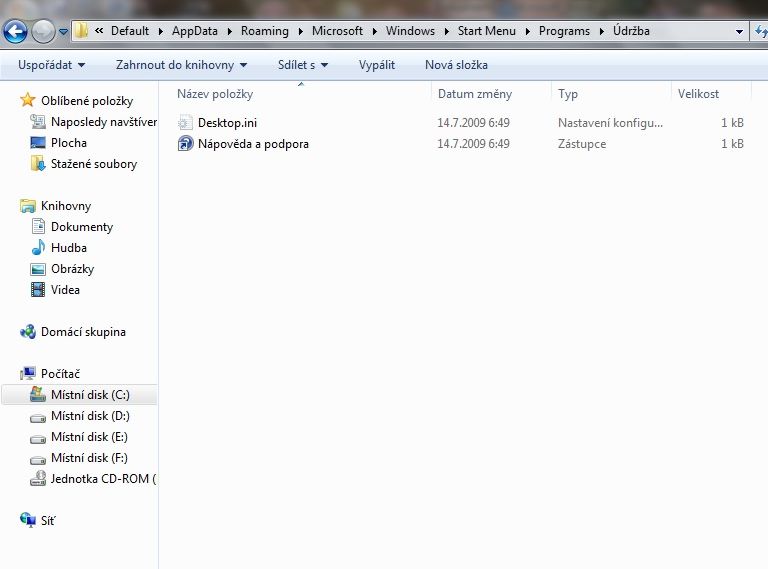
Task: Expand the arrow after Windows breadcrumb
Action: point(447,31)
